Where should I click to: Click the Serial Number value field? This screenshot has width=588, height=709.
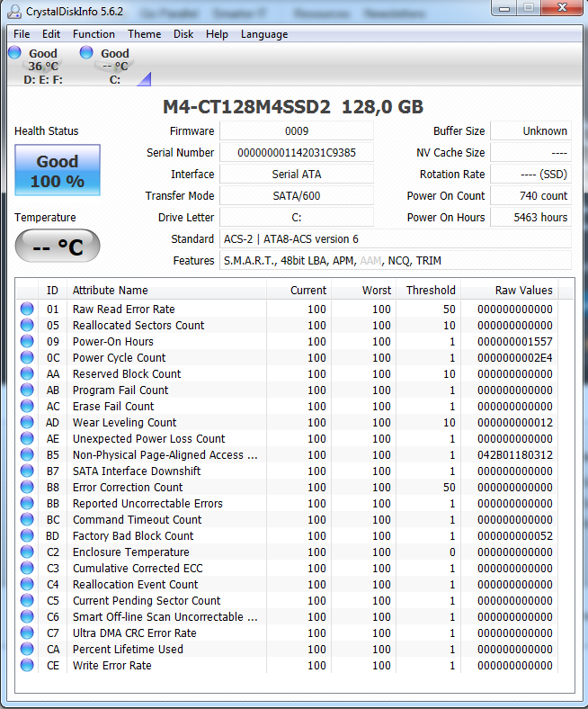click(297, 153)
